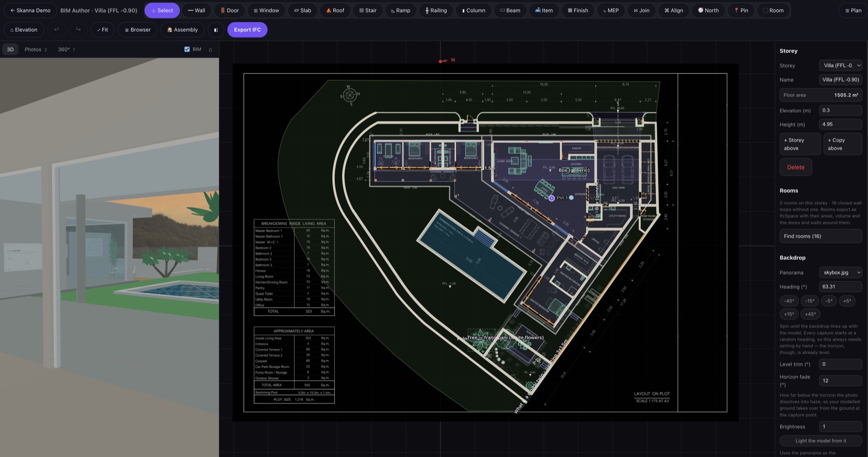The height and width of the screenshot is (457, 868).
Task: Choose the Wall drawing tool
Action: coord(196,10)
